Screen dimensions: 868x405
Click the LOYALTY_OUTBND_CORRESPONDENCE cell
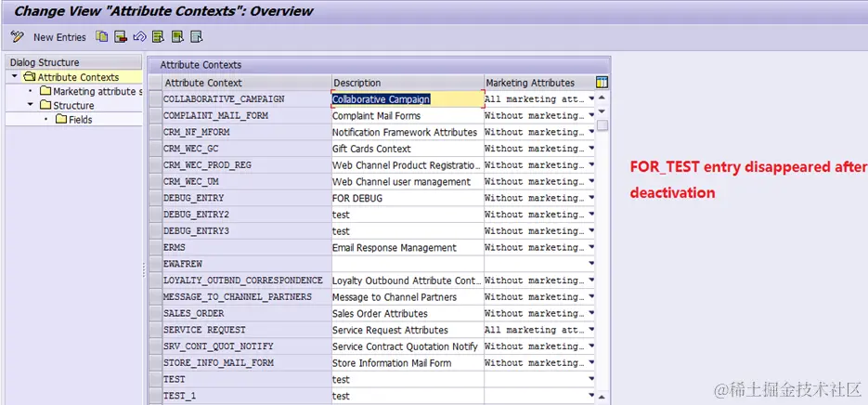tap(247, 281)
